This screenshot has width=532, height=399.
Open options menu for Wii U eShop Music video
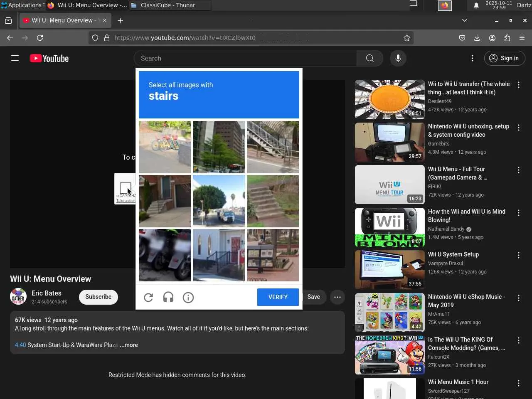pyautogui.click(x=519, y=298)
